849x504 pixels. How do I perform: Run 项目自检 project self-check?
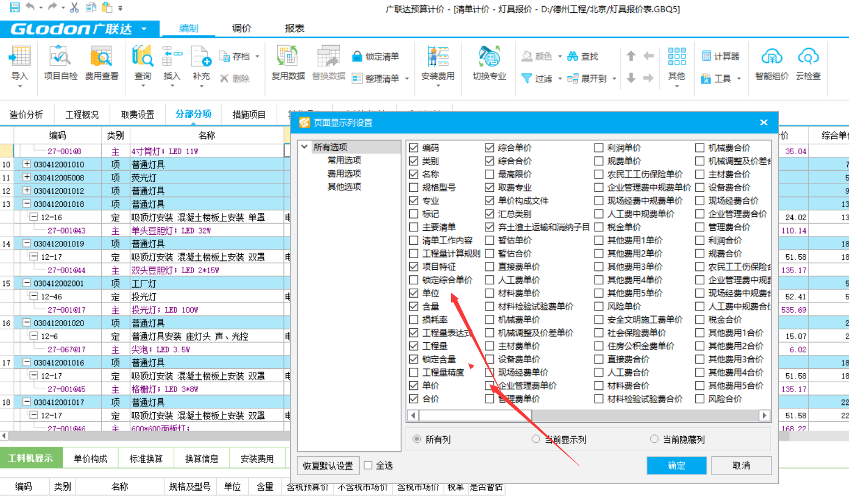pos(60,63)
